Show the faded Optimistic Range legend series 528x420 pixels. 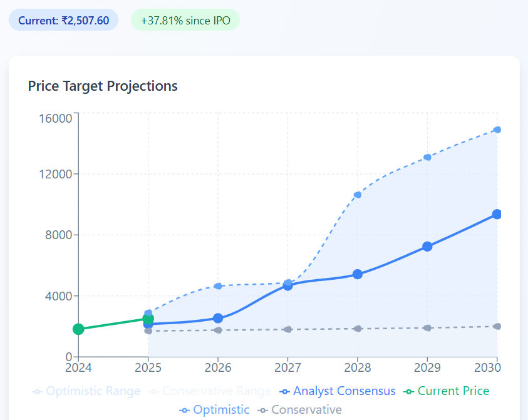86,391
